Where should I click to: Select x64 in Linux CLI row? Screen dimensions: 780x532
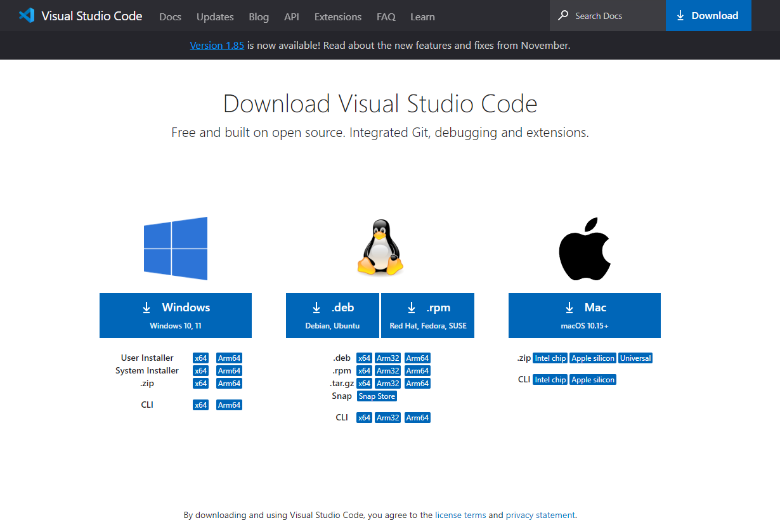pyautogui.click(x=365, y=418)
